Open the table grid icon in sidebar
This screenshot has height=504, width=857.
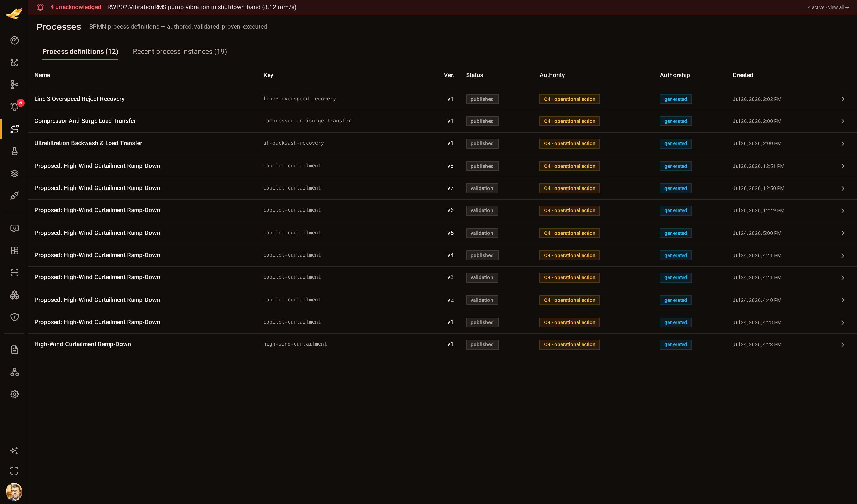point(14,251)
